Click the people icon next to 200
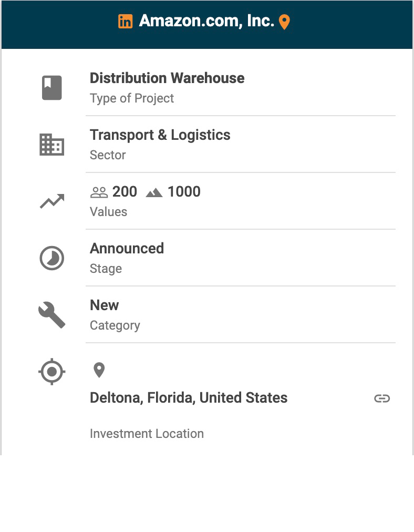 99,192
